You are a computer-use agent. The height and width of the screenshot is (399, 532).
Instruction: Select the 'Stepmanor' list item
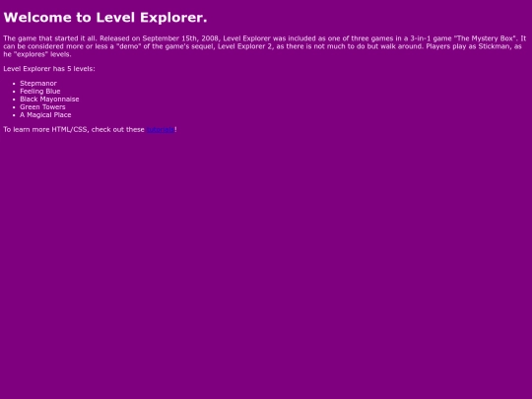(38, 84)
